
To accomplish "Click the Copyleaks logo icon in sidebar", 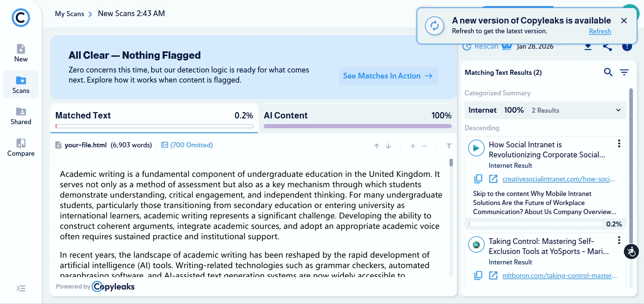I will point(21,18).
